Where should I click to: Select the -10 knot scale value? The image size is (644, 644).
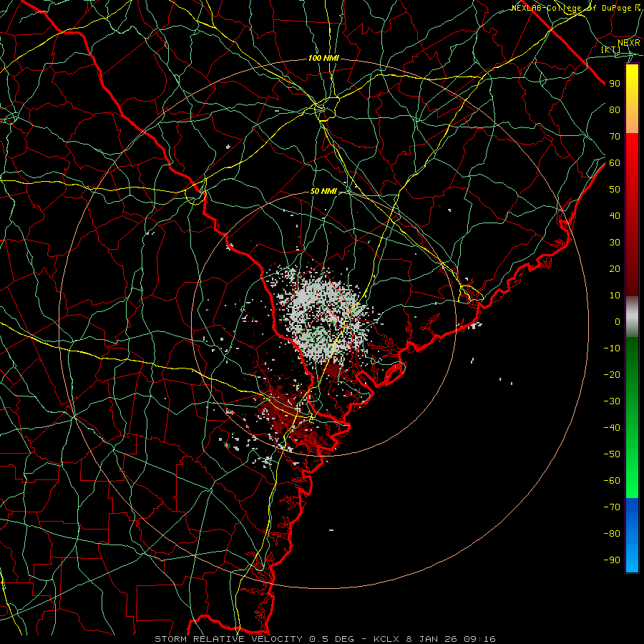point(612,348)
